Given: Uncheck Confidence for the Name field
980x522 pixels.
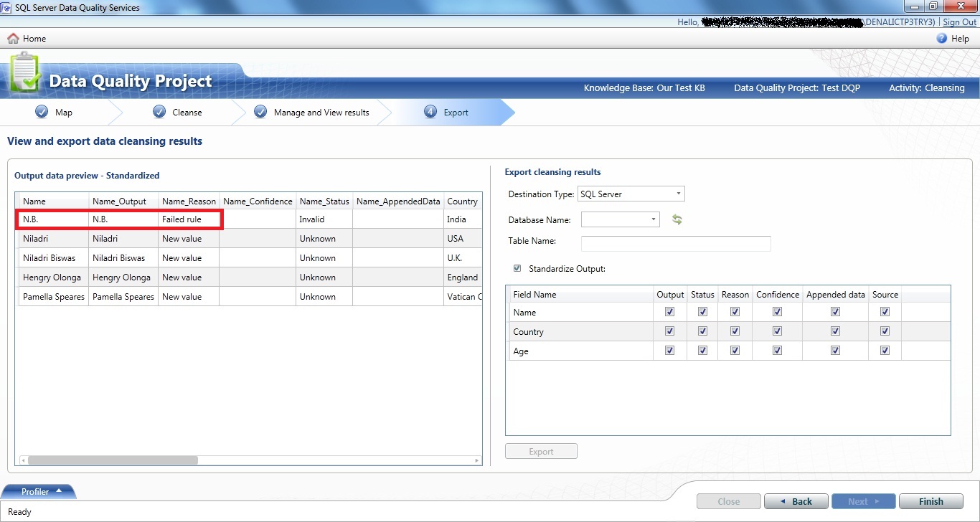Looking at the screenshot, I should [x=777, y=312].
